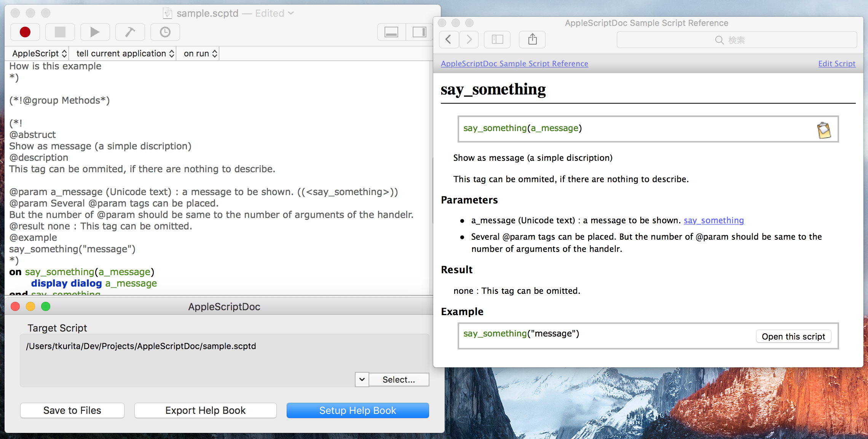Open recent target scripts chevron dropdown
This screenshot has height=439, width=868.
(x=362, y=380)
